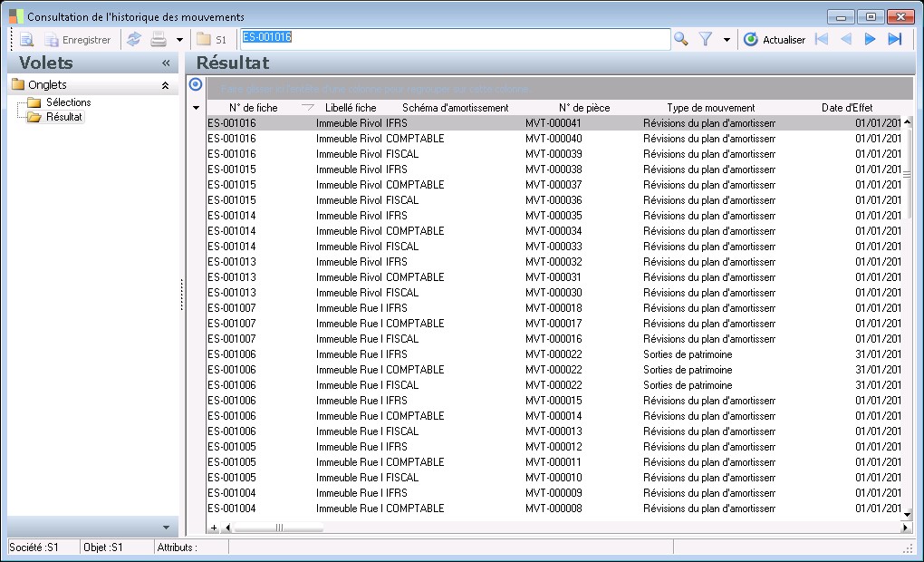This screenshot has height=562, width=924.
Task: Sort by N° de pièce column header
Action: [x=583, y=108]
